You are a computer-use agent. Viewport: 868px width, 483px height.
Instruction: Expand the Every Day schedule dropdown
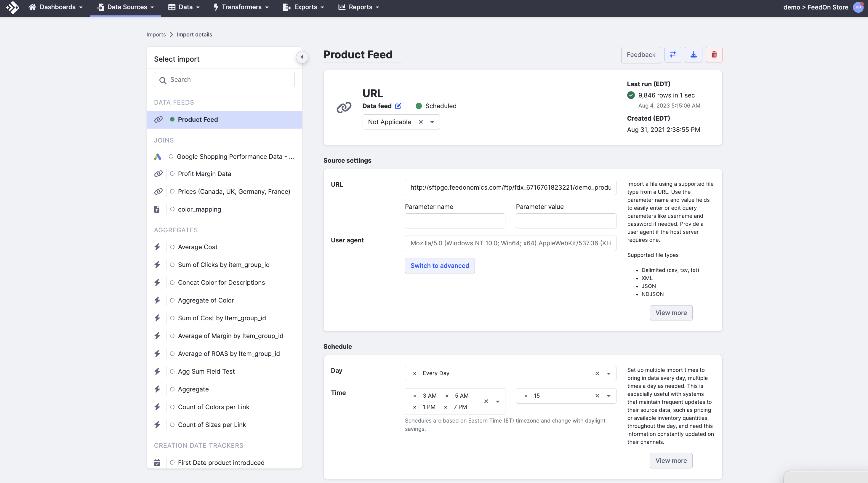[x=608, y=373]
